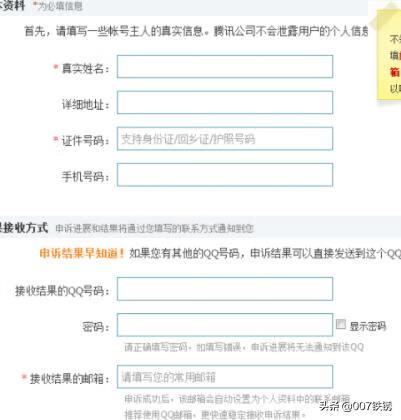
Task: Click the 为必填信息 note
Action: tap(58, 6)
